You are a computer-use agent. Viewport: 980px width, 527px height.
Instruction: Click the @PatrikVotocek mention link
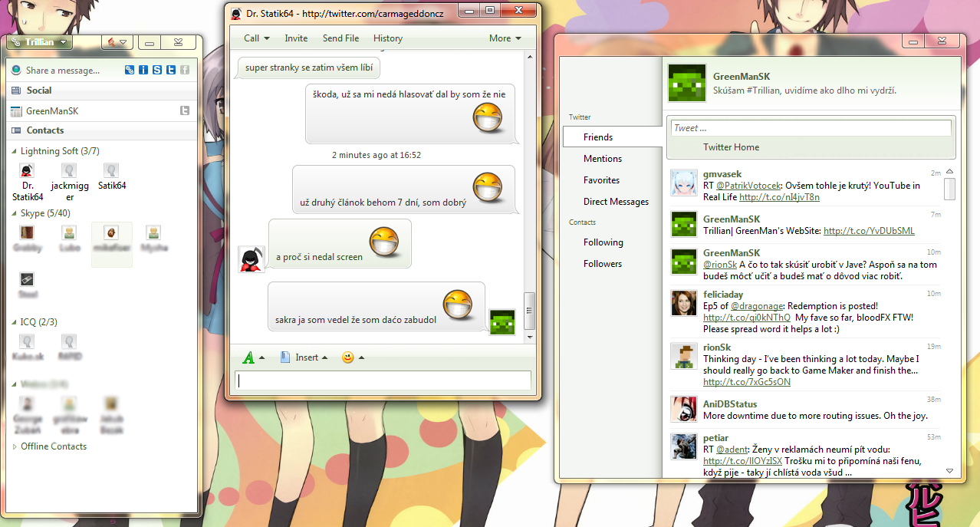click(x=748, y=186)
